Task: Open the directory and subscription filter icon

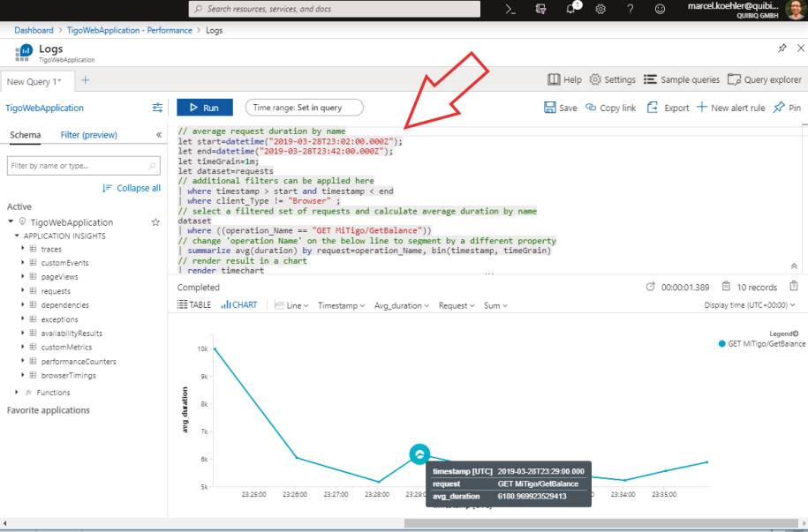Action: point(540,10)
